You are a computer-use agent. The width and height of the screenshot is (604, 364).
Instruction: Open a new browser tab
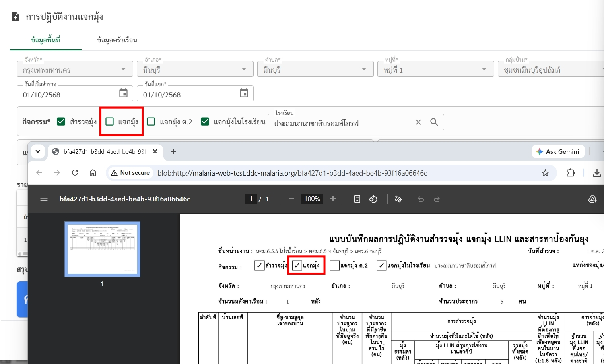pyautogui.click(x=173, y=151)
